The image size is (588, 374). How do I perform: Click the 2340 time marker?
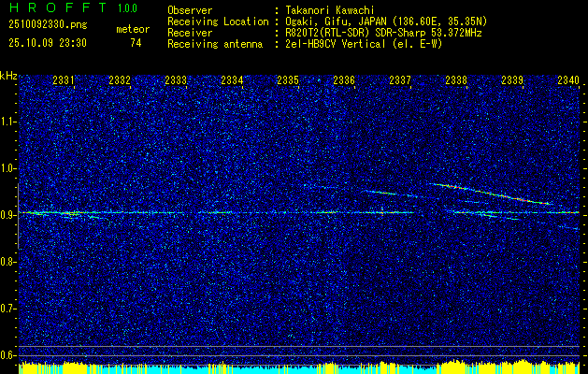(x=568, y=79)
